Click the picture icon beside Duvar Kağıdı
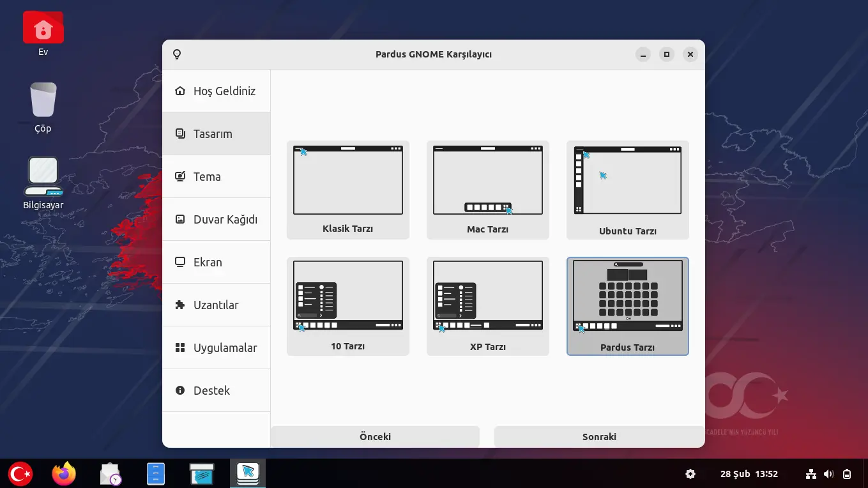This screenshot has width=868, height=488. [x=180, y=219]
